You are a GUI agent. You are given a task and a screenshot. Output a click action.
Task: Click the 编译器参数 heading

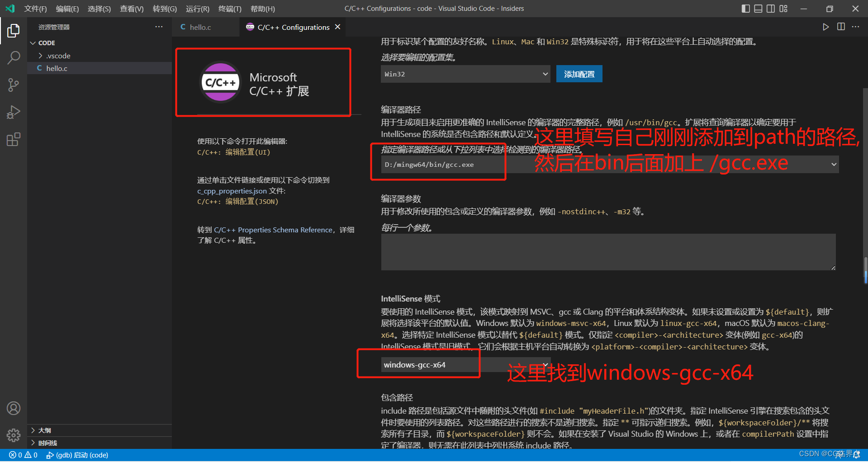pos(401,198)
